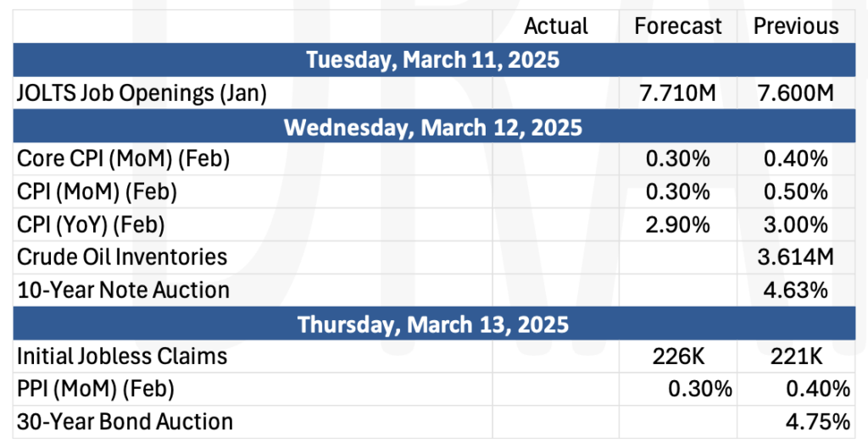Select the Forecast column header
Viewport: 868px width, 448px height.
pyautogui.click(x=678, y=26)
